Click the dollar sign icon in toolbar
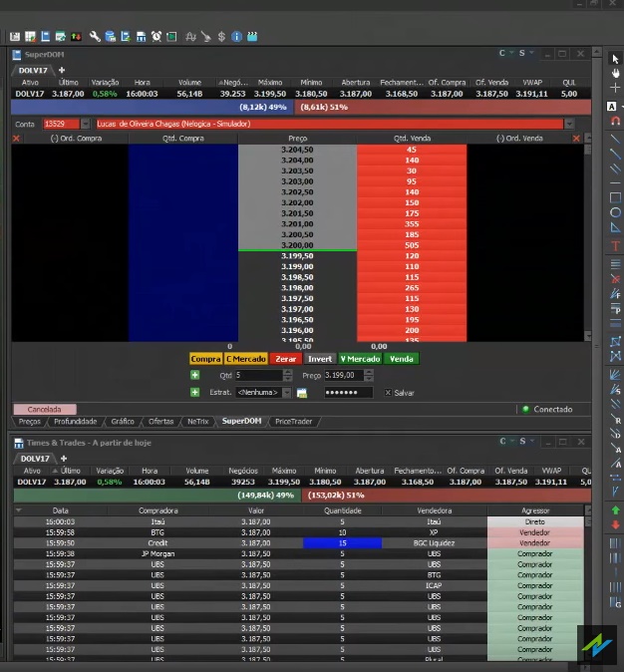This screenshot has width=624, height=672. pyautogui.click(x=221, y=37)
